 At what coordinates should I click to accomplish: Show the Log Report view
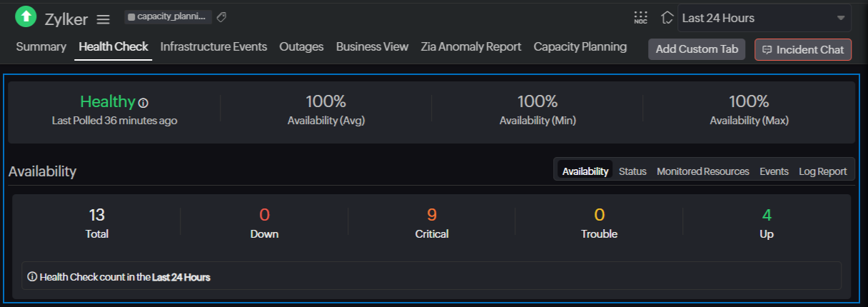(822, 171)
